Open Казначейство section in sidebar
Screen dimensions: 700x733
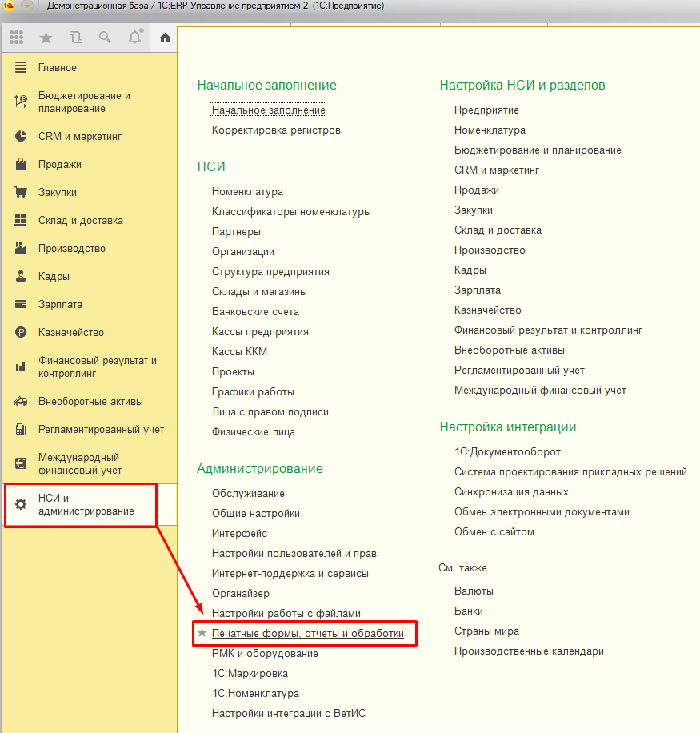(70, 332)
